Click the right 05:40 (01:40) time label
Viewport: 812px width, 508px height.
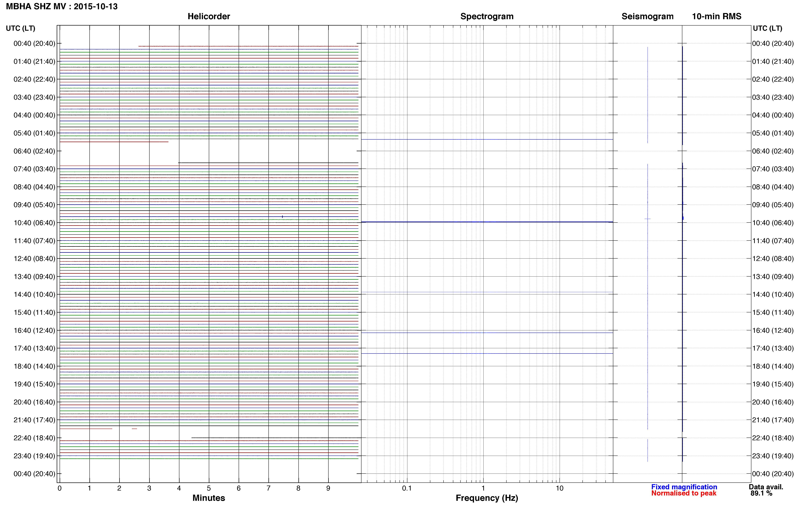tap(773, 133)
